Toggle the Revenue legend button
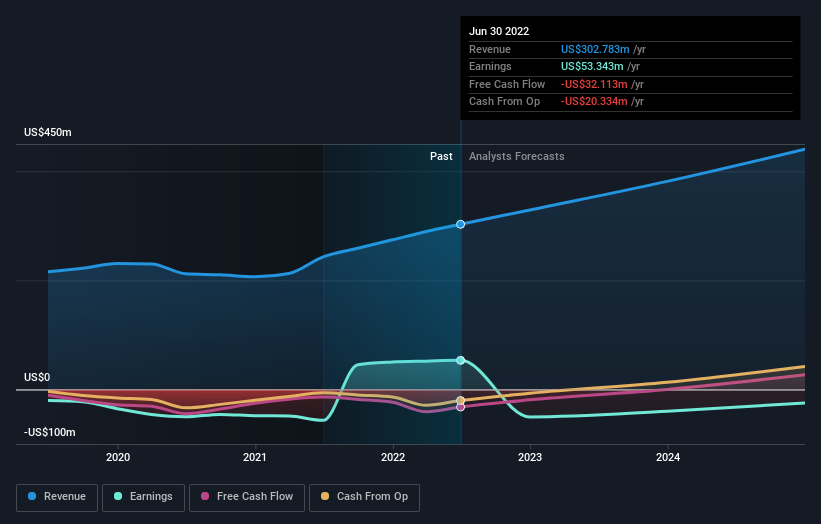Viewport: 821px width, 524px height. coord(57,497)
